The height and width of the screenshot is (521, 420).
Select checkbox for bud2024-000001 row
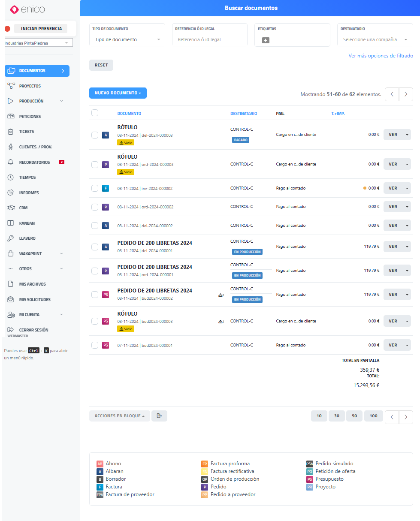(x=95, y=345)
